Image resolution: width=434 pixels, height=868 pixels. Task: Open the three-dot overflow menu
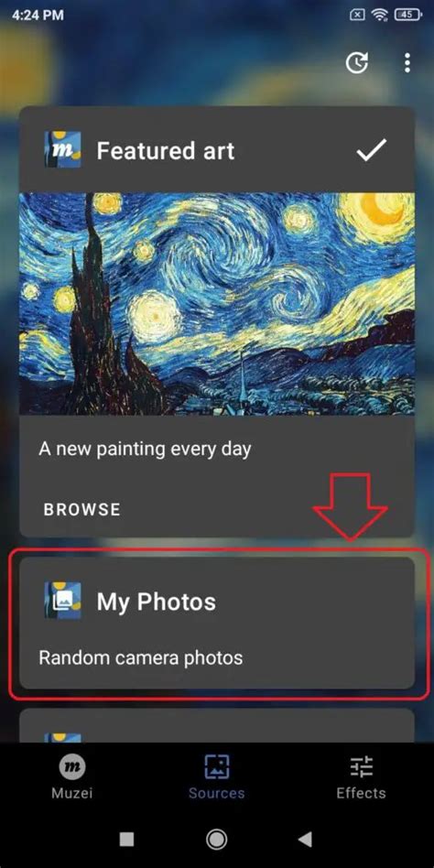(407, 63)
